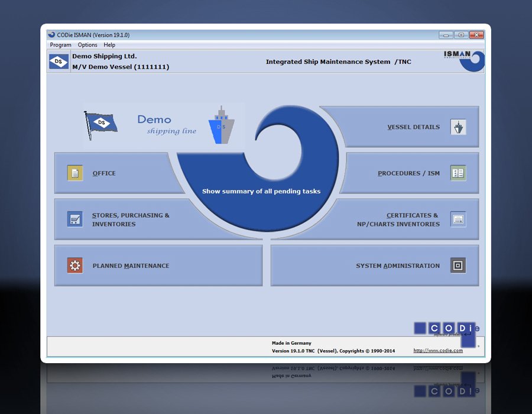
Task: Maximize the CODie ISMAN window
Action: tap(461, 35)
